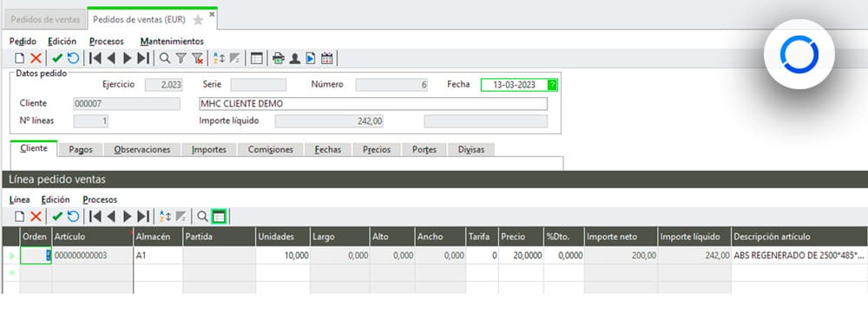Click the new order icon in the Pedido toolbar
The height and width of the screenshot is (312, 868).
click(20, 58)
